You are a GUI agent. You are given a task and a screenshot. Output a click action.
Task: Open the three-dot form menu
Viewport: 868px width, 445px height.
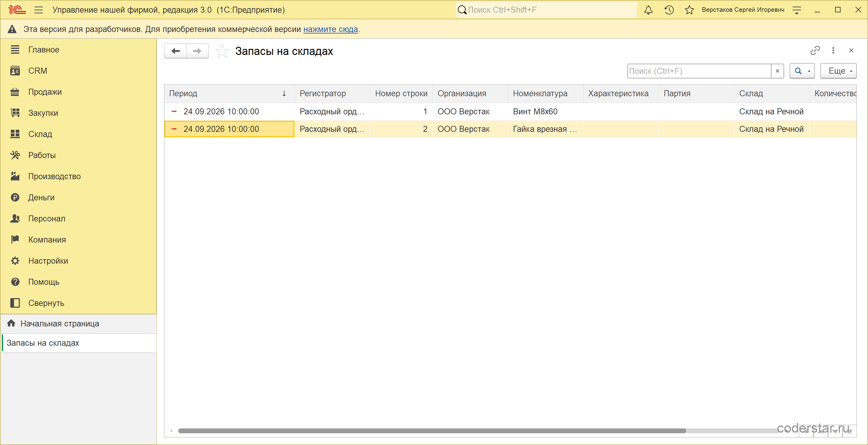pyautogui.click(x=833, y=51)
